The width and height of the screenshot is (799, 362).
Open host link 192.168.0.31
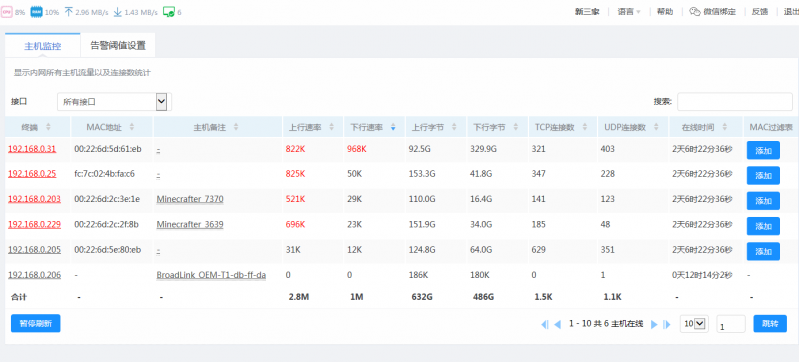(32, 149)
